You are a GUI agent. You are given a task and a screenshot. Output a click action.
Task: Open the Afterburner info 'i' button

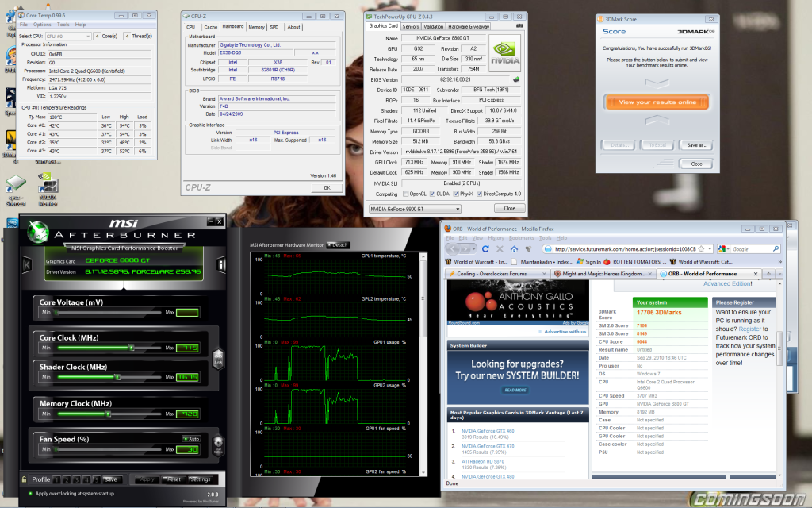point(221,265)
